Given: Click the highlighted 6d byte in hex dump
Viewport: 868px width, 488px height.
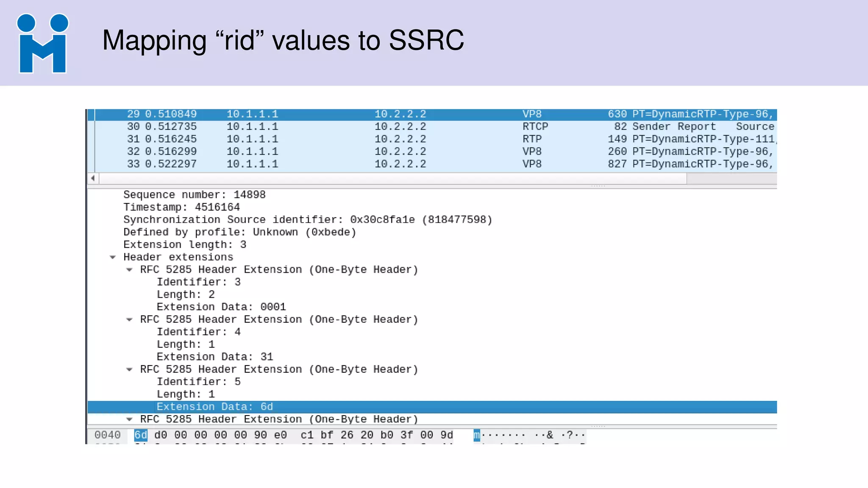Looking at the screenshot, I should click(141, 435).
